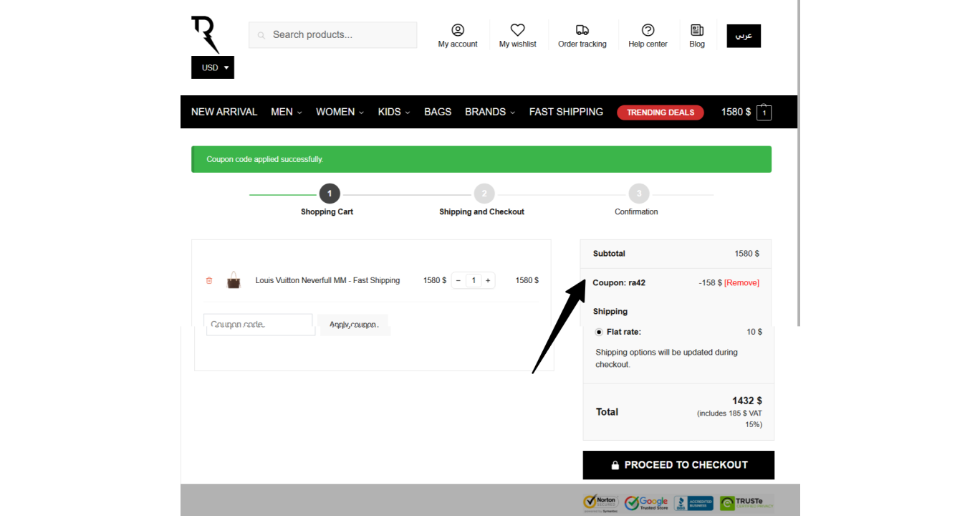Open Help center question icon

(x=648, y=30)
